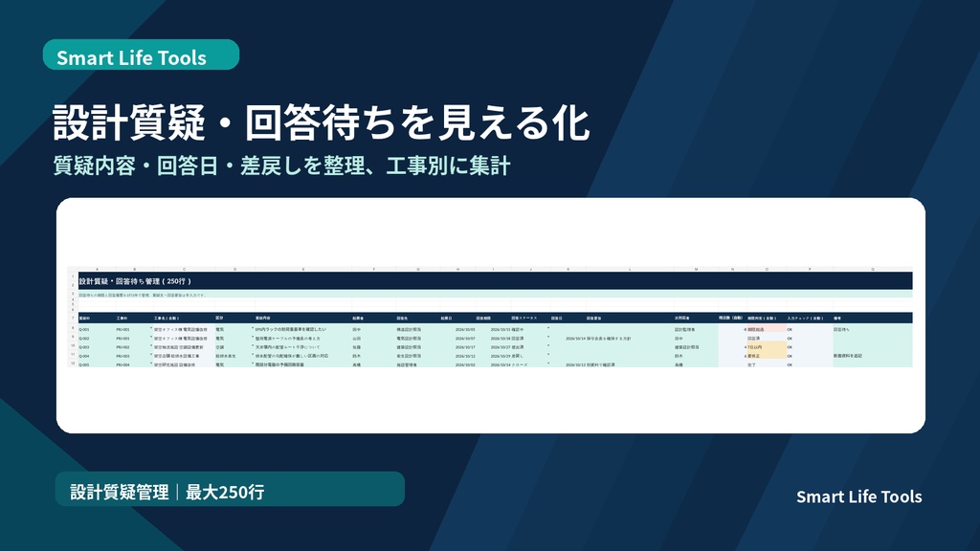Screen dimensions: 980x551
Task: Click the 設計質疑管理｜最大250行 label pill
Action: pyautogui.click(x=230, y=489)
